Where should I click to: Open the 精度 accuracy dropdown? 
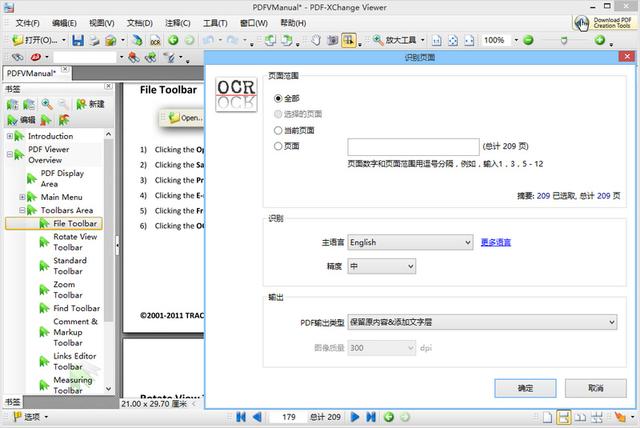coord(381,266)
